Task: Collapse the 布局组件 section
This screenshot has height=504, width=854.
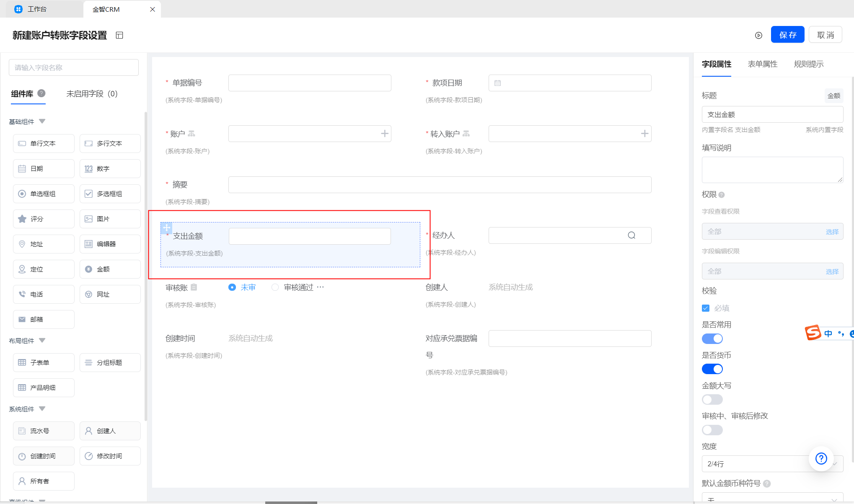Action: pos(42,341)
